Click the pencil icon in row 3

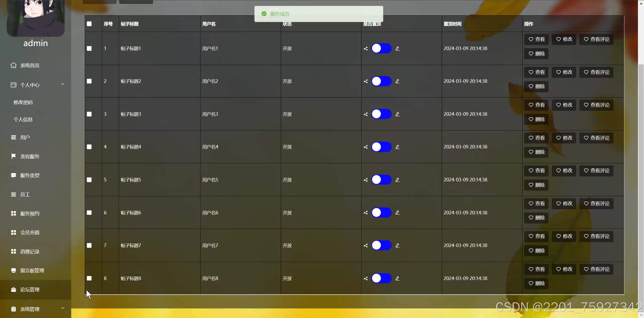(x=397, y=114)
